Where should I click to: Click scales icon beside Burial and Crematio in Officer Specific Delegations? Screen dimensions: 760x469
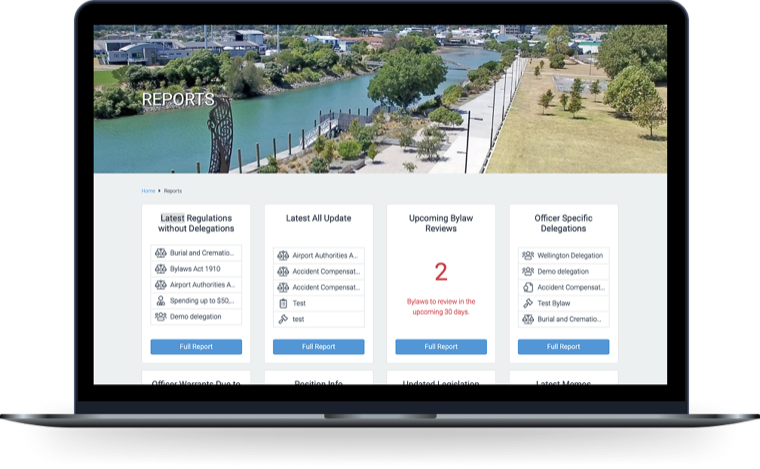pyautogui.click(x=528, y=319)
